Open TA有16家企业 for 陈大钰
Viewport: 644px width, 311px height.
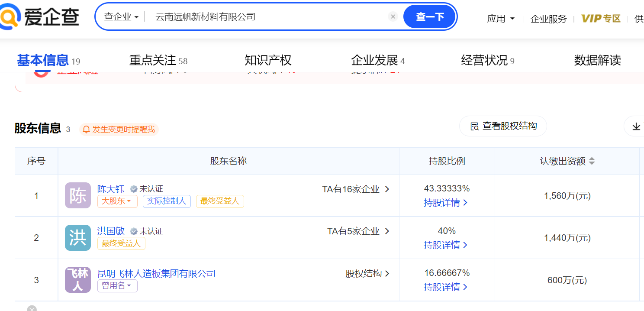[x=356, y=189]
